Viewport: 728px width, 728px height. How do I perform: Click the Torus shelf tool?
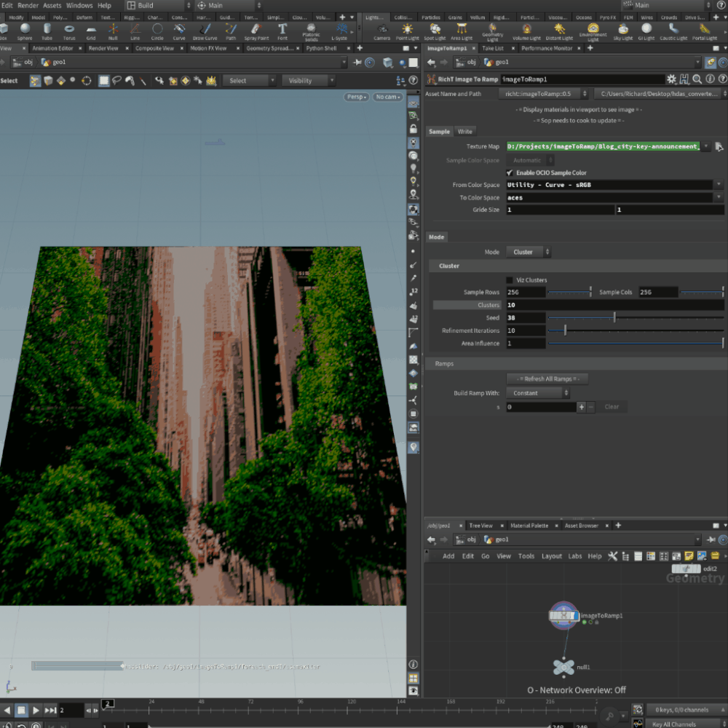click(69, 31)
